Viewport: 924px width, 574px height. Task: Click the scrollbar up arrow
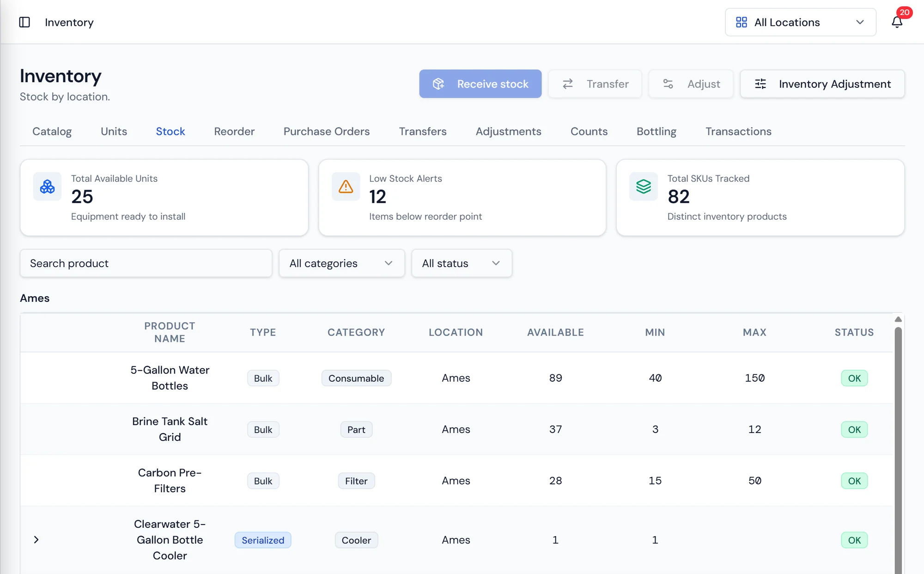[898, 319]
